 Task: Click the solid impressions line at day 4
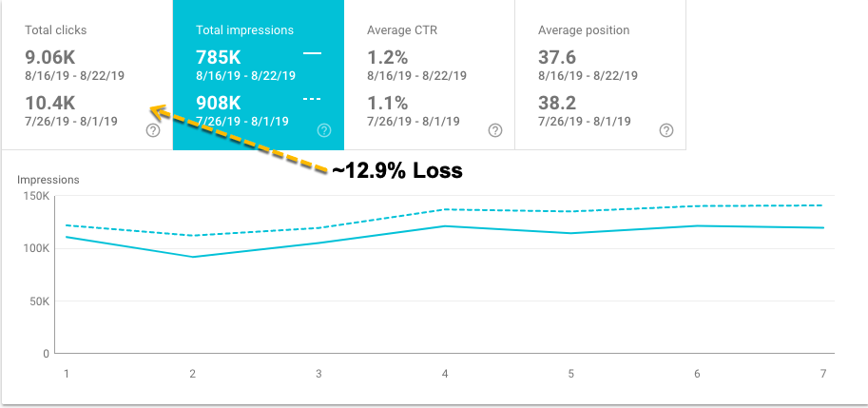[x=445, y=225]
